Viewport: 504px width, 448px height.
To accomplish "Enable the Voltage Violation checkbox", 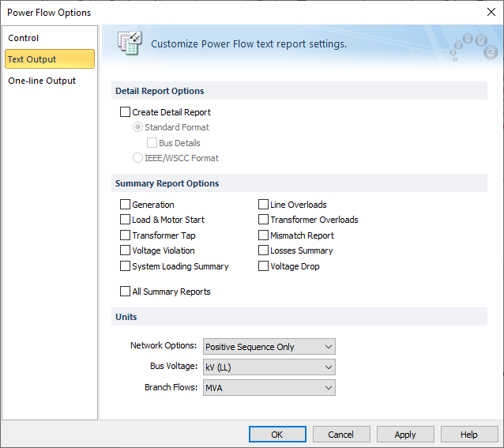I will click(125, 250).
